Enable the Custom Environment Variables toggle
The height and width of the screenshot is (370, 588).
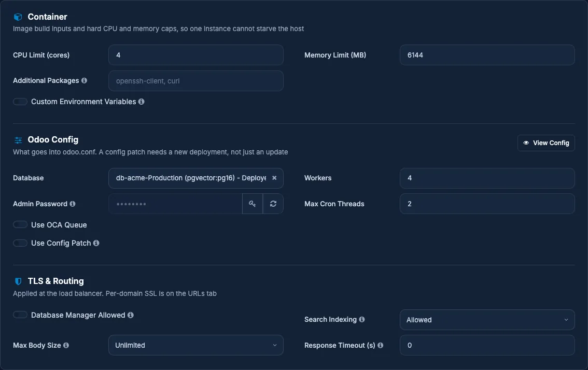tap(20, 102)
